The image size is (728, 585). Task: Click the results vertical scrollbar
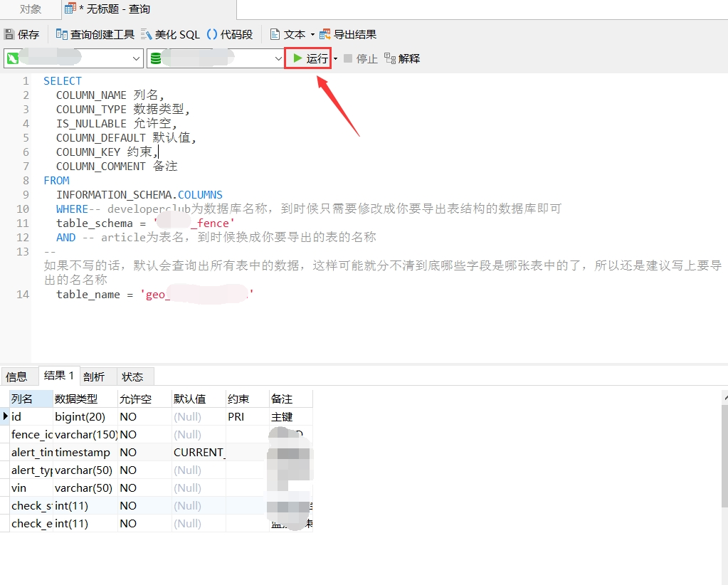click(x=724, y=455)
